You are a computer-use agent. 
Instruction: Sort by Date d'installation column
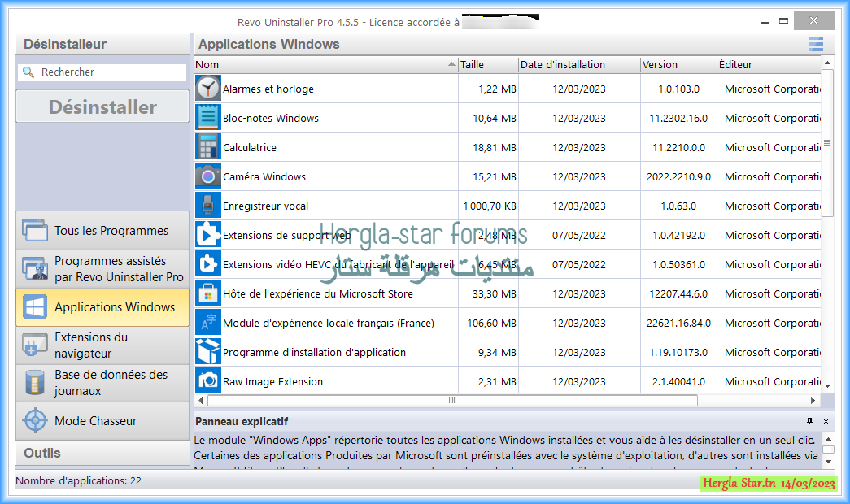pos(579,64)
